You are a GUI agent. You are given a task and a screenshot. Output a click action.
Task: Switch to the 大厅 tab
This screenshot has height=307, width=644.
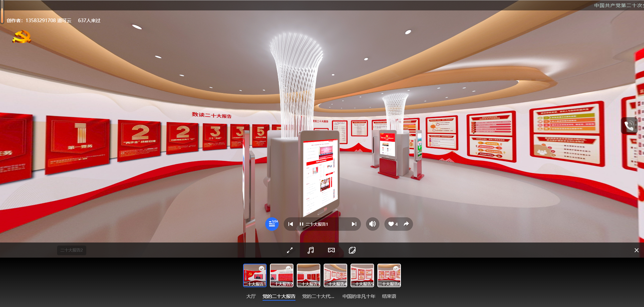(x=251, y=296)
